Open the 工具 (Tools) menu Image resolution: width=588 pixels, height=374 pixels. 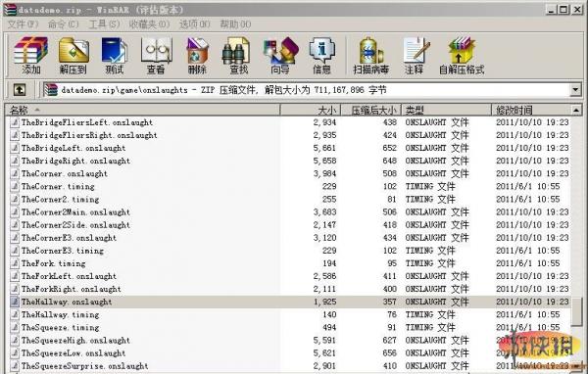point(104,24)
